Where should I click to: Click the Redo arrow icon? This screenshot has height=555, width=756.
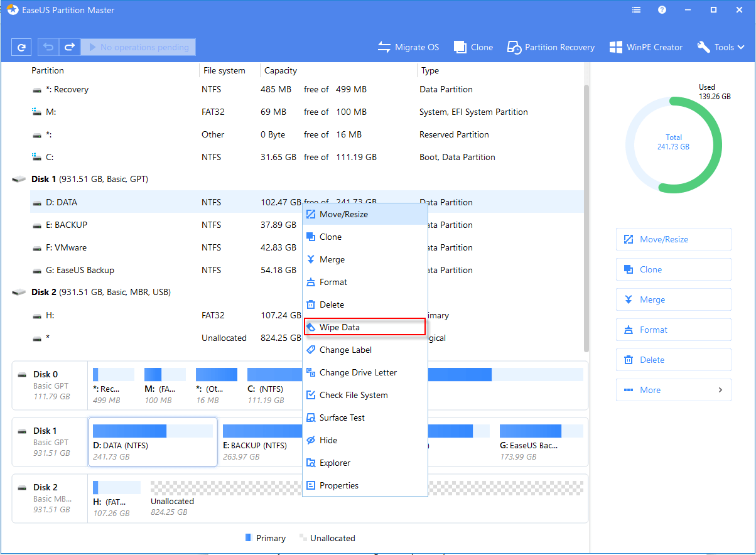69,47
